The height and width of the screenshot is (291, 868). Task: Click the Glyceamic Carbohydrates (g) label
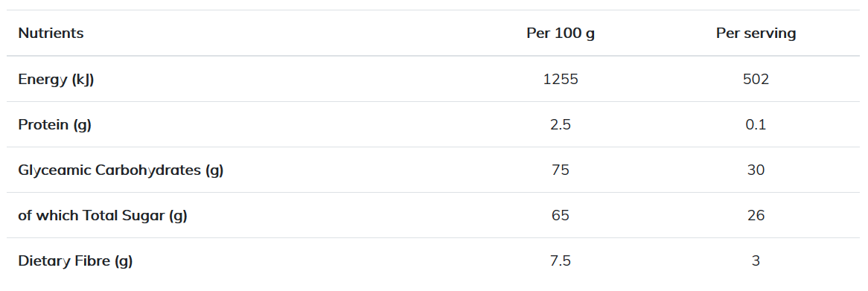(121, 170)
